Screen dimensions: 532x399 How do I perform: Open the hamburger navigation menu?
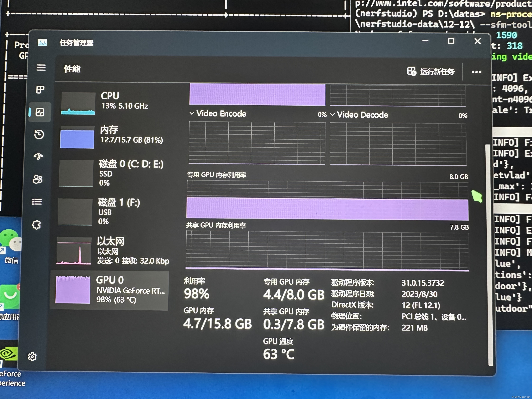pyautogui.click(x=41, y=68)
